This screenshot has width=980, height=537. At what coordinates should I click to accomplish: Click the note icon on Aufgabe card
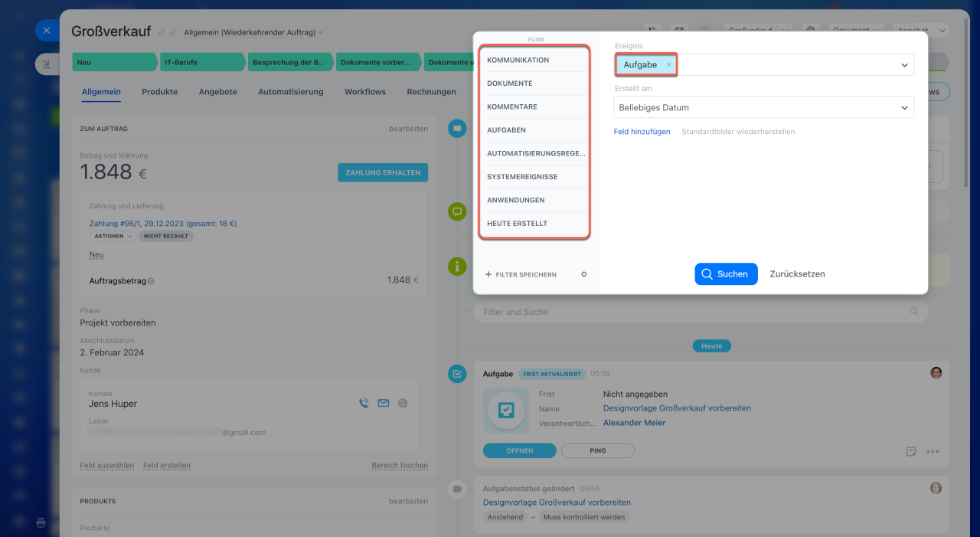pyautogui.click(x=911, y=451)
